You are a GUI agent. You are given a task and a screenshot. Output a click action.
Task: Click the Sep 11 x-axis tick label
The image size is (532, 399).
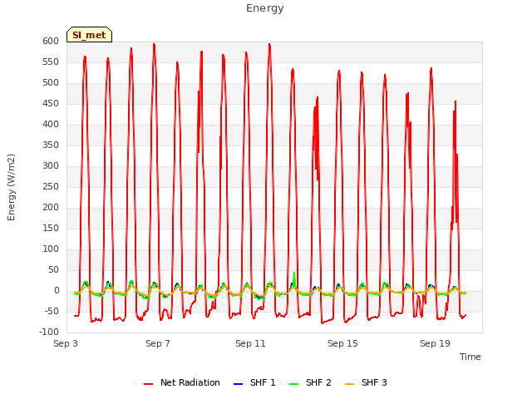click(250, 343)
